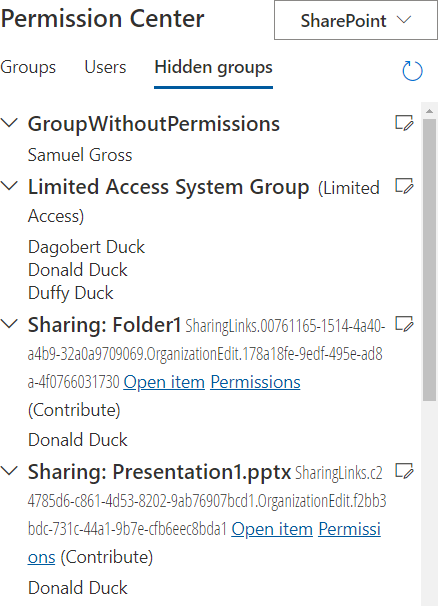Viewport: 440px width, 606px height.
Task: Select the Hidden groups tab
Action: (x=213, y=68)
